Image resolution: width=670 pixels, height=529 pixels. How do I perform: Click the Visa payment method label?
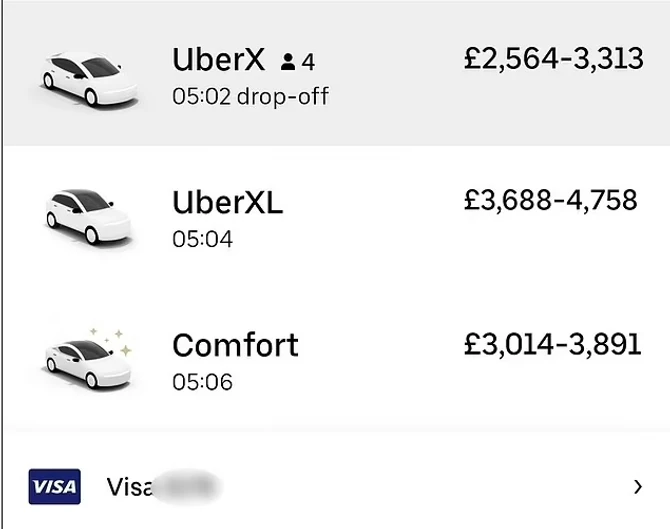click(x=130, y=487)
